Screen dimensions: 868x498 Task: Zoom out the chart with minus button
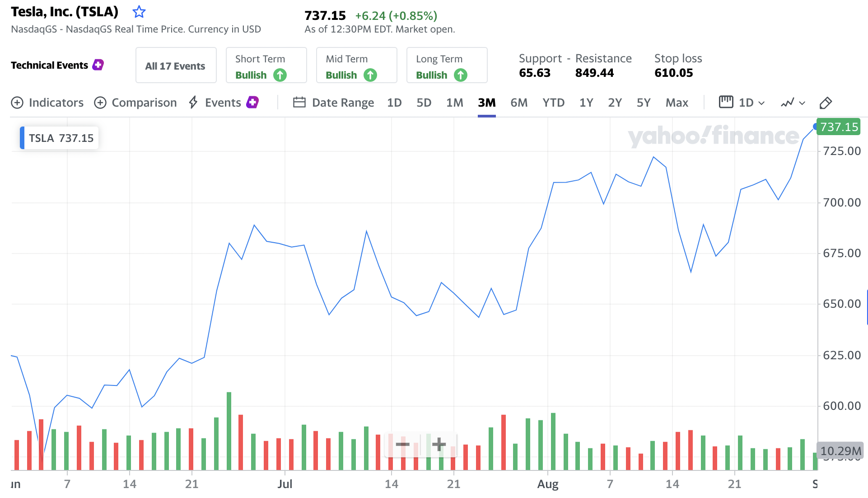[x=402, y=445]
